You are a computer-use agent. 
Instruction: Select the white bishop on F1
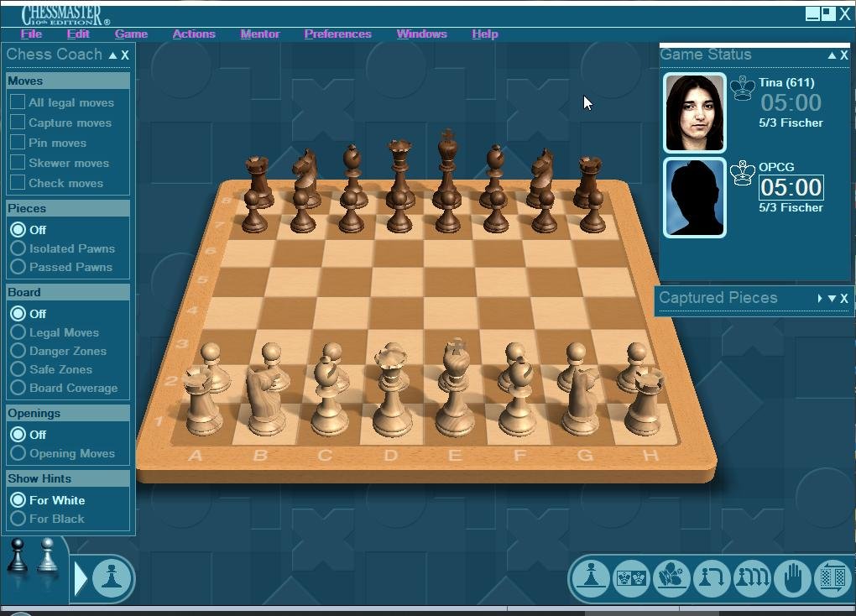[x=518, y=394]
